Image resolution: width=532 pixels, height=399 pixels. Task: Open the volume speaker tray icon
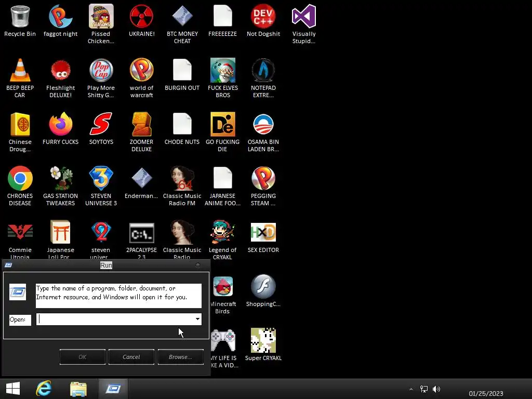pos(436,389)
